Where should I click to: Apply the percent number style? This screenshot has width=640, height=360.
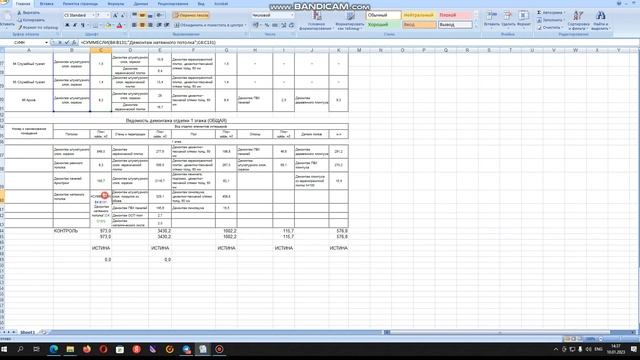tap(267, 25)
